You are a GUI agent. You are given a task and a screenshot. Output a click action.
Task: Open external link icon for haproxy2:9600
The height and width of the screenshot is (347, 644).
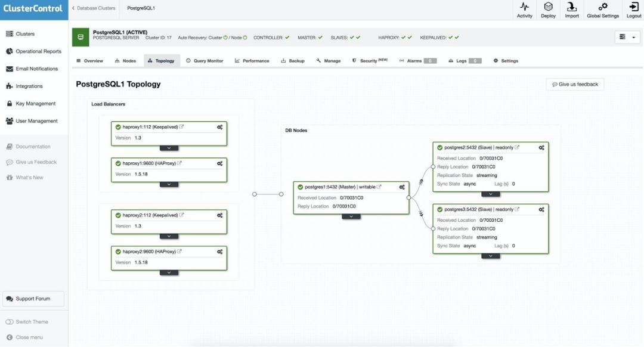179,252
